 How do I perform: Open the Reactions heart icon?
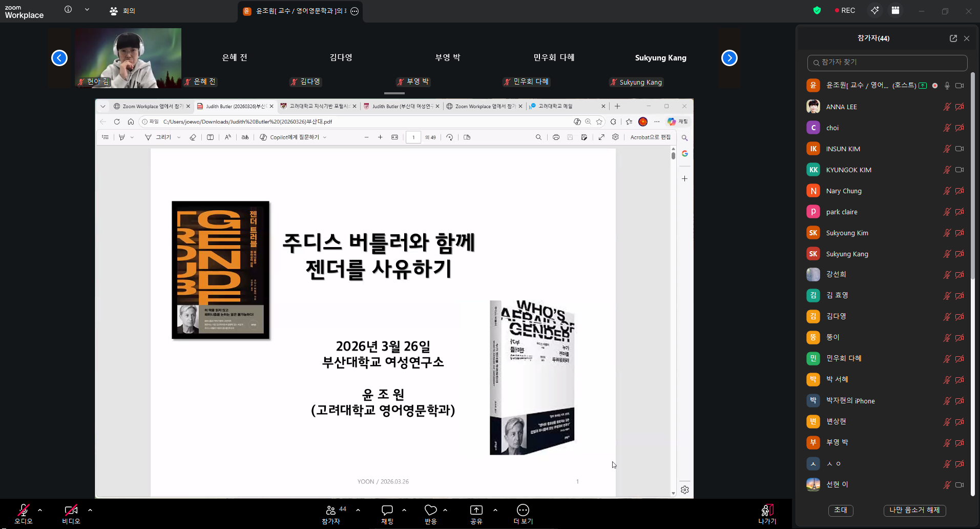tap(430, 510)
